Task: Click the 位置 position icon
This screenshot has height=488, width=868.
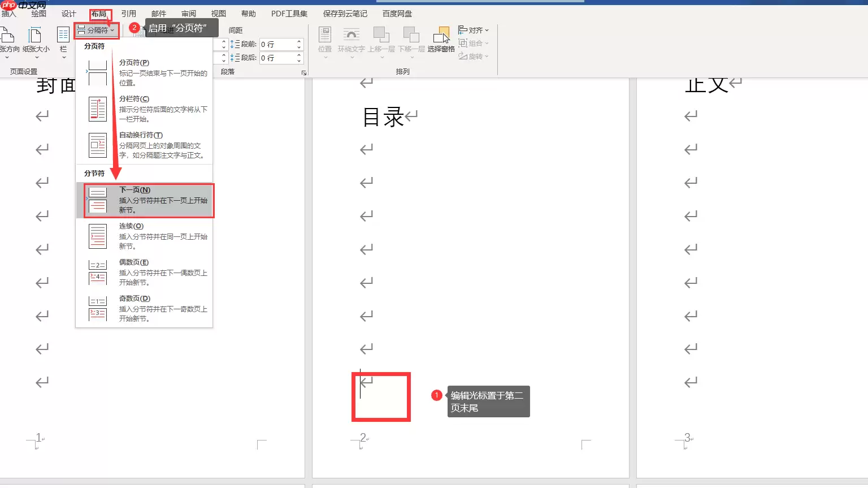Action: pos(325,35)
